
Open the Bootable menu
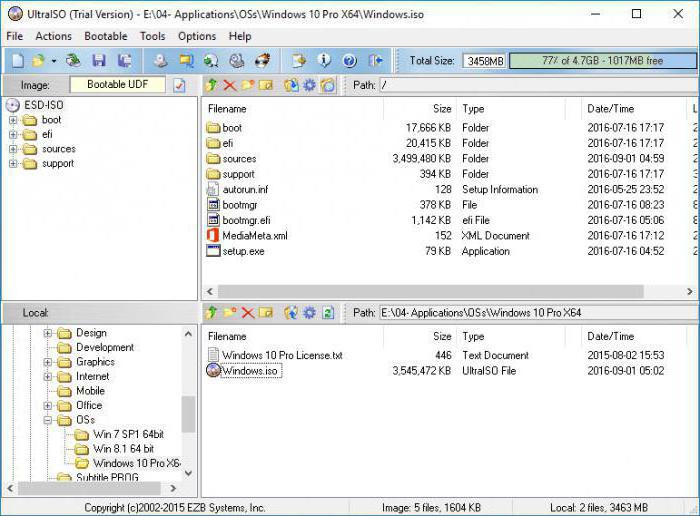(x=106, y=36)
